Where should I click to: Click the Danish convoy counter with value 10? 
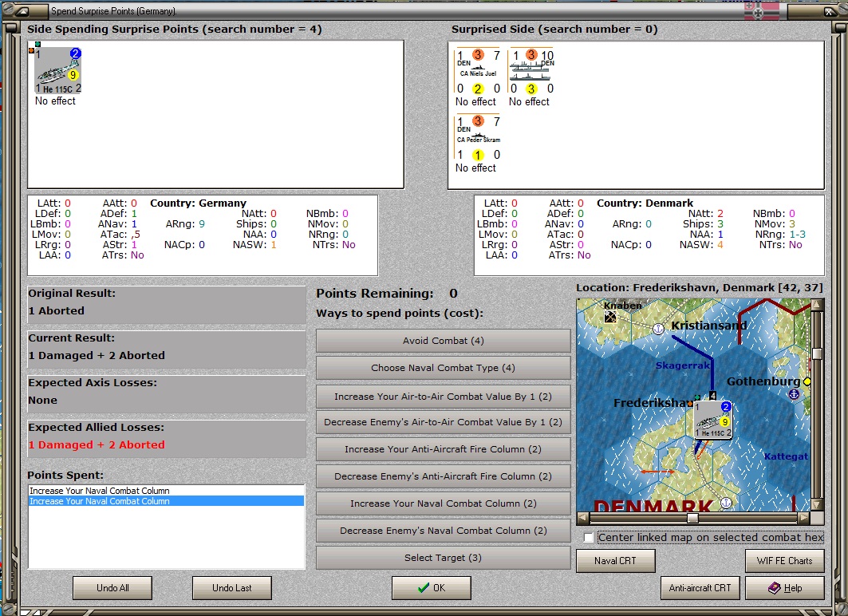tap(532, 71)
